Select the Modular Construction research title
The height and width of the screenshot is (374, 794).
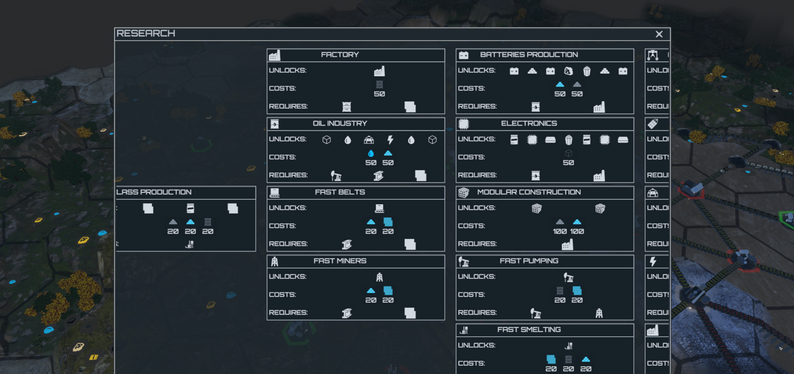pos(529,192)
